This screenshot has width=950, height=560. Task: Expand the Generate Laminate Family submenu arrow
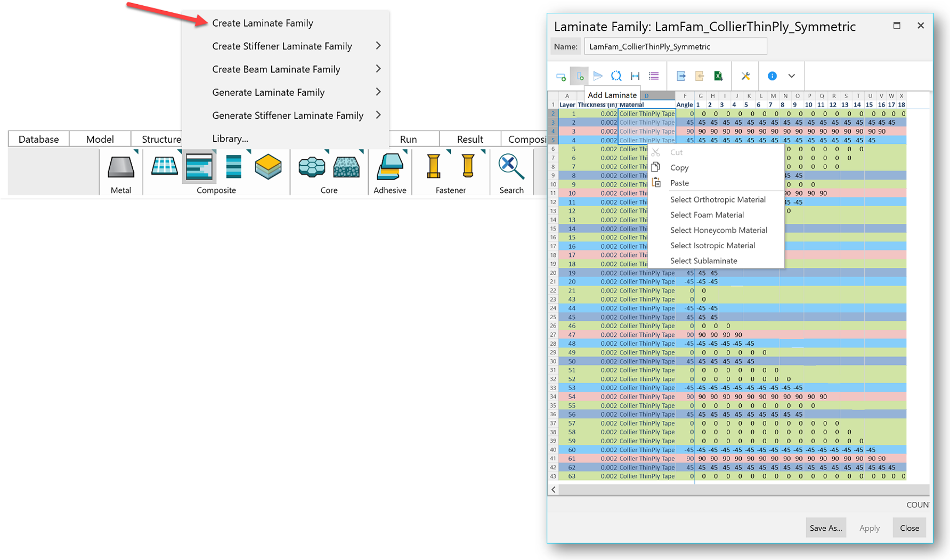pos(378,92)
